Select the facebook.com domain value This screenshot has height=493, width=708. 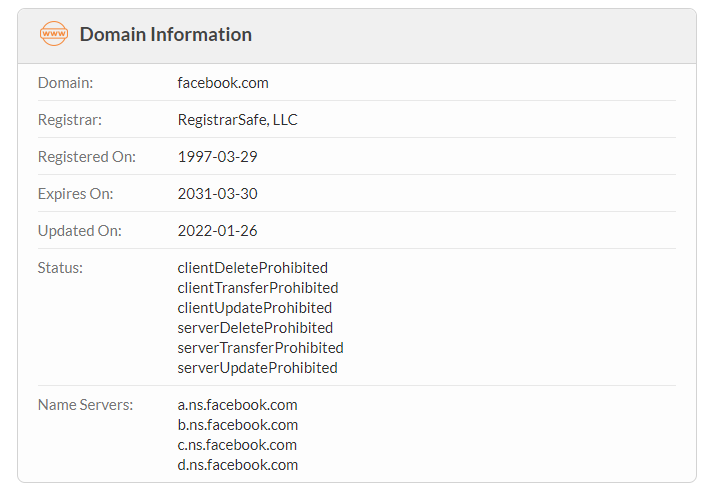pyautogui.click(x=223, y=83)
